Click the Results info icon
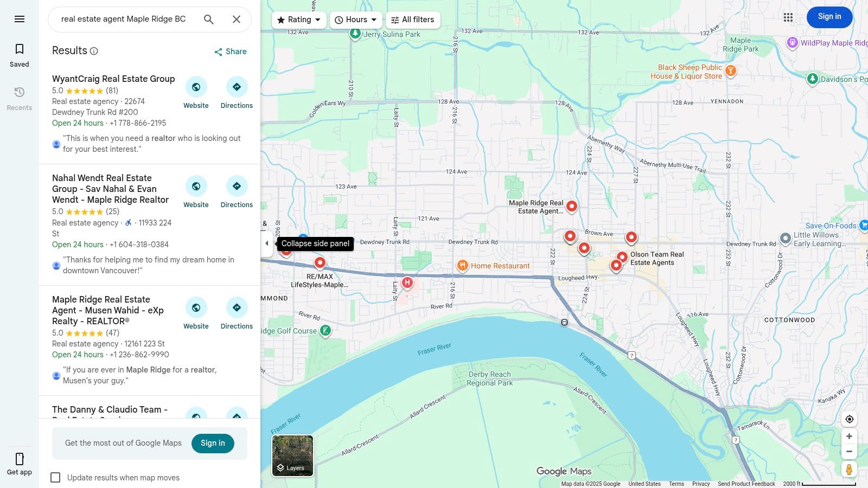868x488 pixels. (94, 51)
